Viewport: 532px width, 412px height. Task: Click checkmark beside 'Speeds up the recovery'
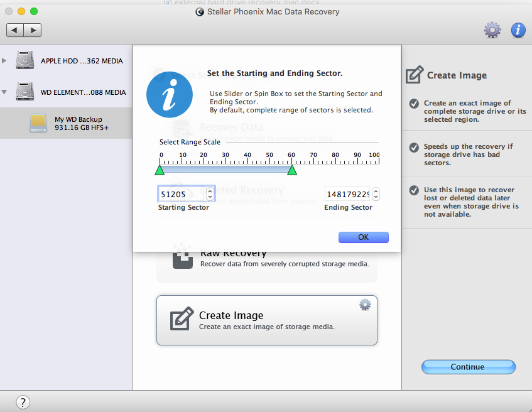(414, 148)
